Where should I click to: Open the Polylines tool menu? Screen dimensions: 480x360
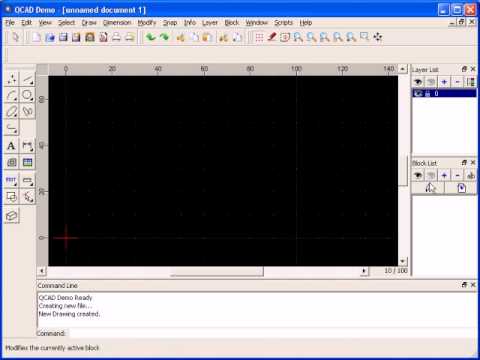12,128
